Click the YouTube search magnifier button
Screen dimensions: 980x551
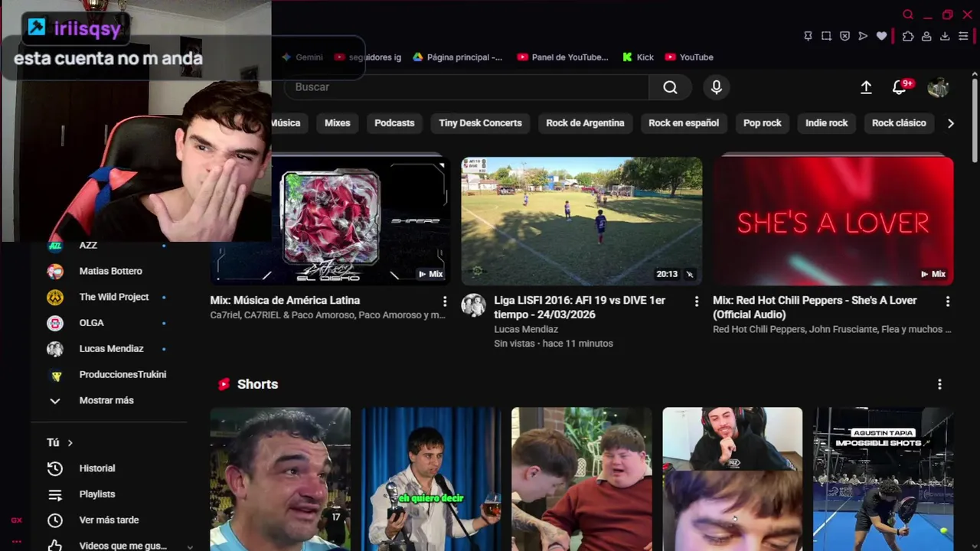pyautogui.click(x=670, y=87)
